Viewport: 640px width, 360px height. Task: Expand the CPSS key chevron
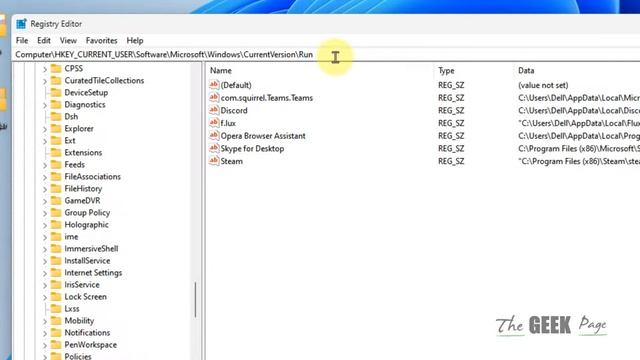[45, 69]
